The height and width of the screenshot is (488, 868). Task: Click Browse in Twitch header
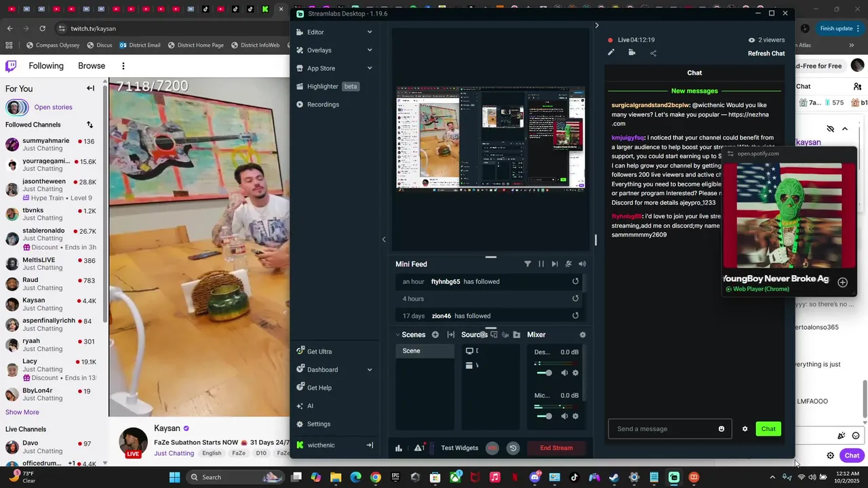click(92, 66)
